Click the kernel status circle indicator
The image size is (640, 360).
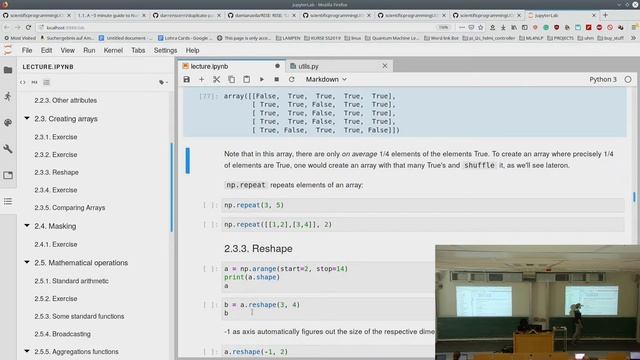click(x=628, y=79)
